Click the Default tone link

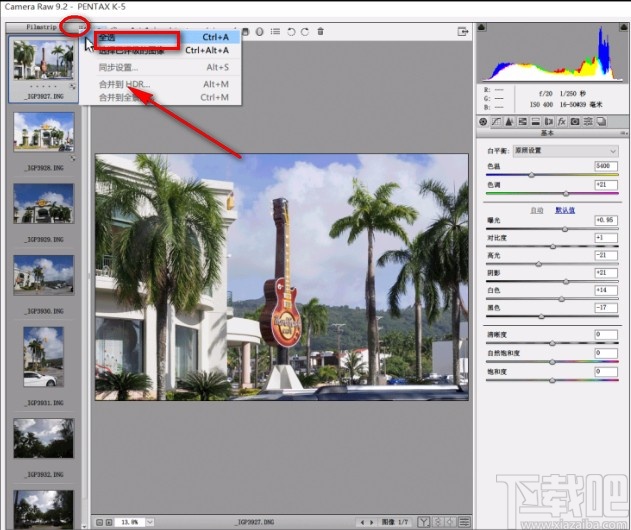(x=565, y=210)
